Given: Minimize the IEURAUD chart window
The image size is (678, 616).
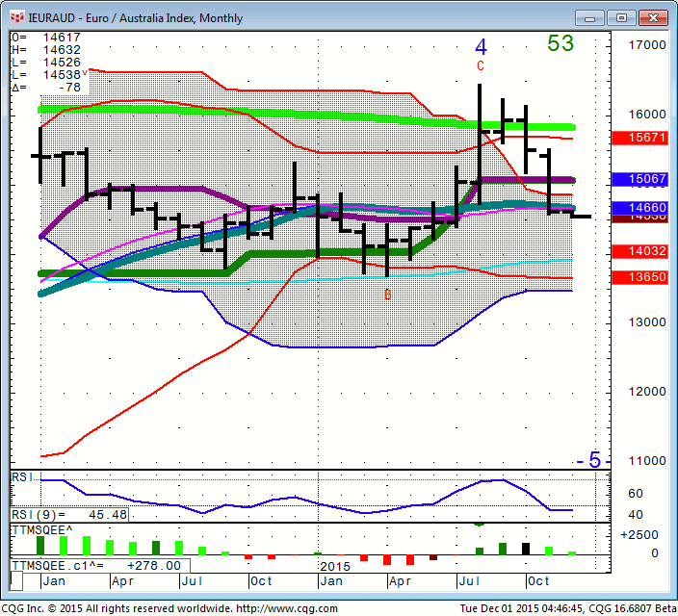Looking at the screenshot, I should pyautogui.click(x=589, y=18).
